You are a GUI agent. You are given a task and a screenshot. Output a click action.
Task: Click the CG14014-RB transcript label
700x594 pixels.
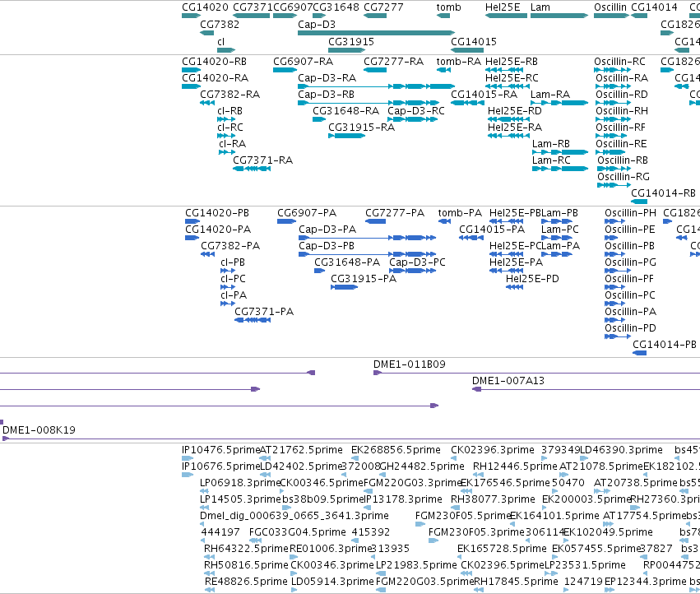[x=663, y=193]
